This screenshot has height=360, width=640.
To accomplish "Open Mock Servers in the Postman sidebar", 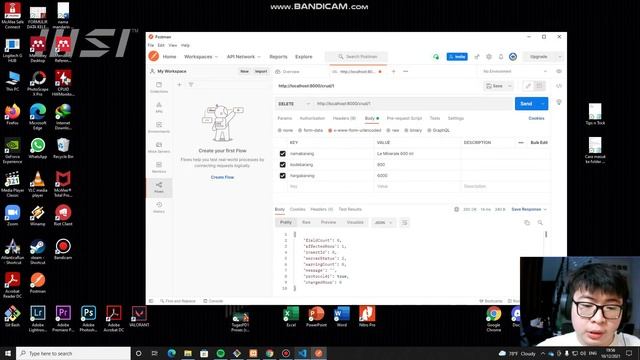I will tap(159, 147).
